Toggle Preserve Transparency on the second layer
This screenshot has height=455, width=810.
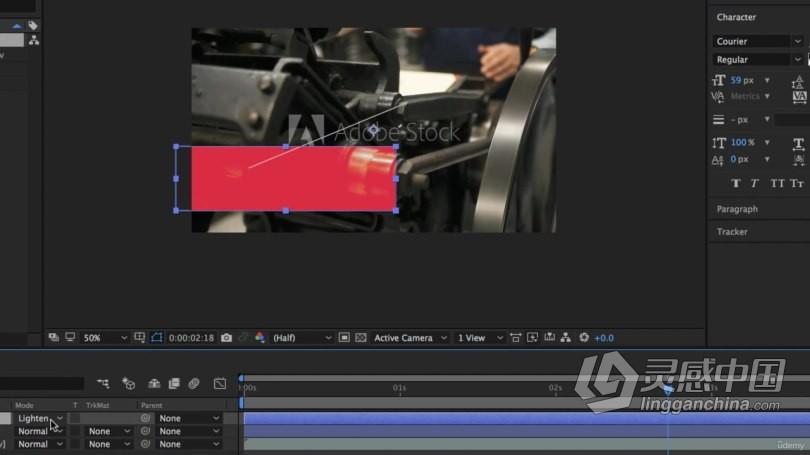tap(75, 431)
